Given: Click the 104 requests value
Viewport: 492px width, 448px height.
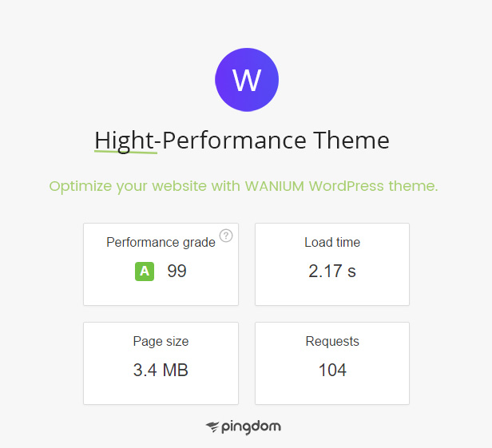Looking at the screenshot, I should click(x=332, y=370).
